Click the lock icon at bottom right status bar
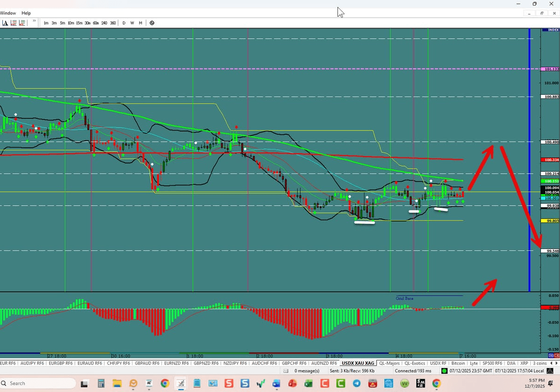The image size is (560, 392). pyautogui.click(x=549, y=371)
